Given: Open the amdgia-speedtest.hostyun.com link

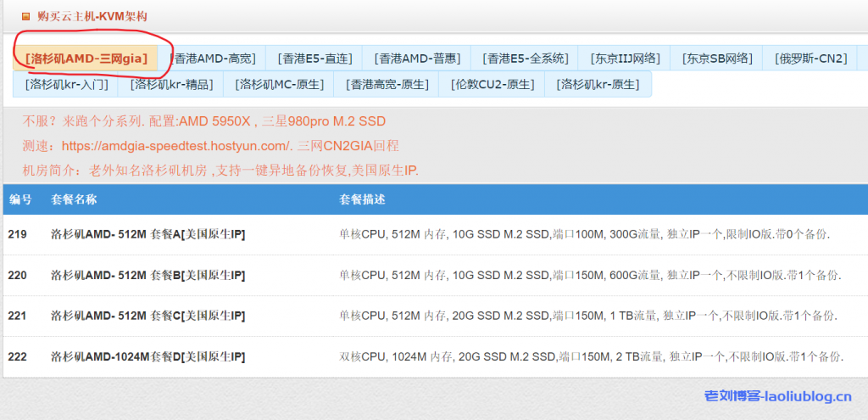Looking at the screenshot, I should pos(176,146).
